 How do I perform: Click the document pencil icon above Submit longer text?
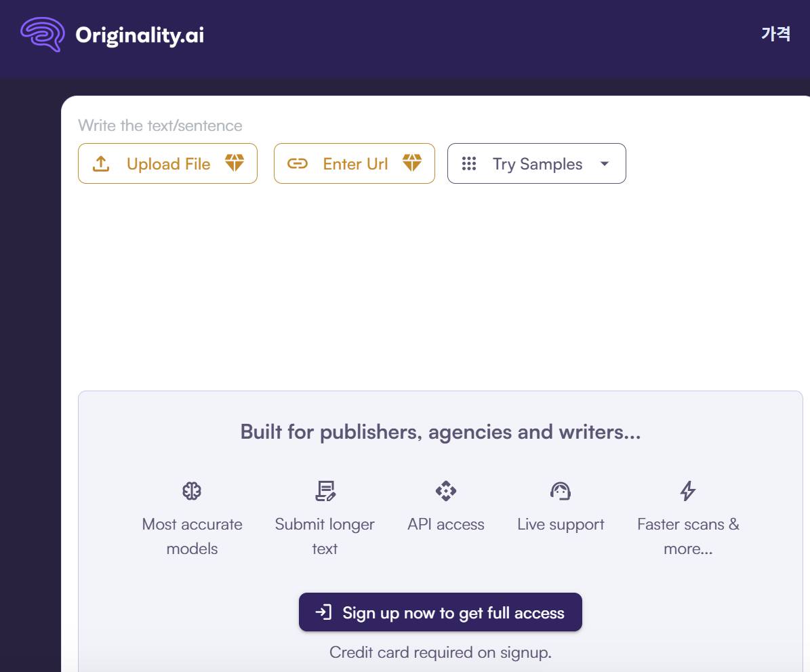[x=325, y=491]
